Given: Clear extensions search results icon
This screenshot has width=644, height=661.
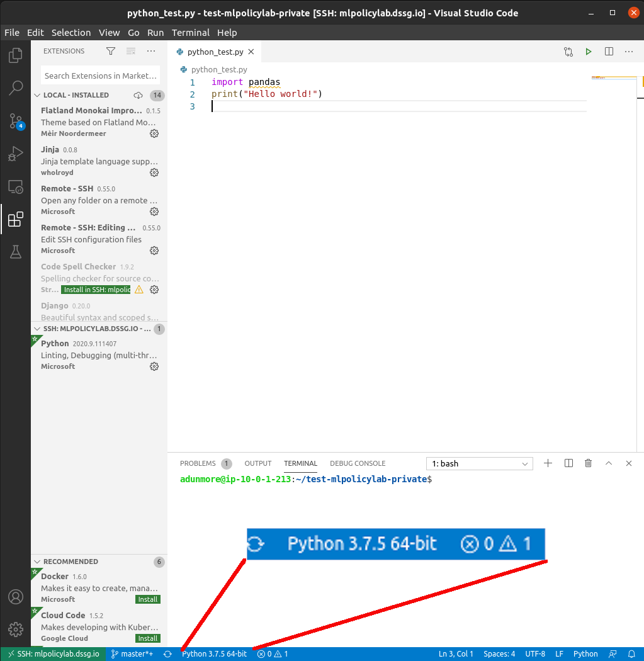Looking at the screenshot, I should tap(131, 51).
